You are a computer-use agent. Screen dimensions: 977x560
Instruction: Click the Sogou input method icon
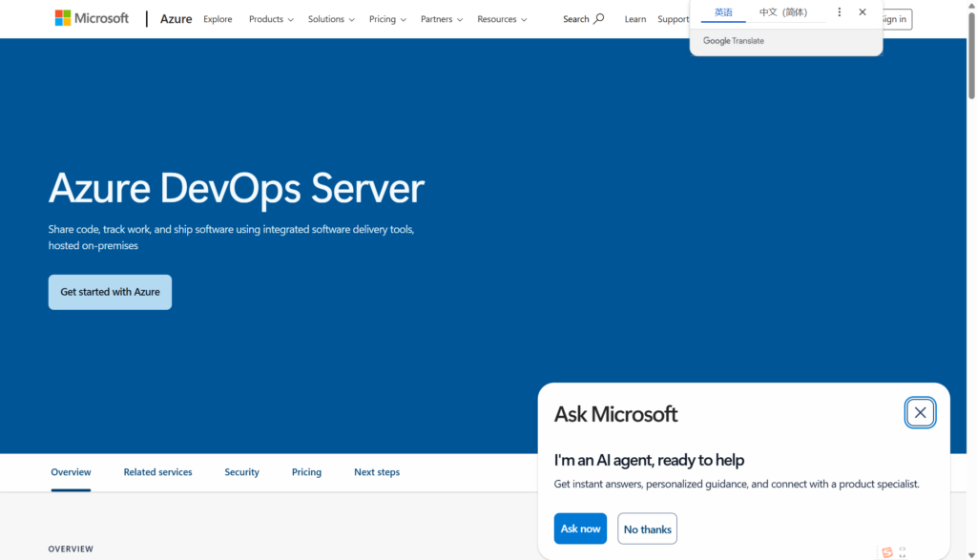tap(887, 552)
